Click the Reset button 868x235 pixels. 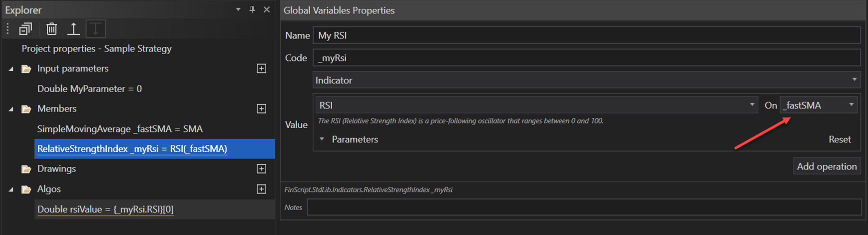(x=840, y=139)
